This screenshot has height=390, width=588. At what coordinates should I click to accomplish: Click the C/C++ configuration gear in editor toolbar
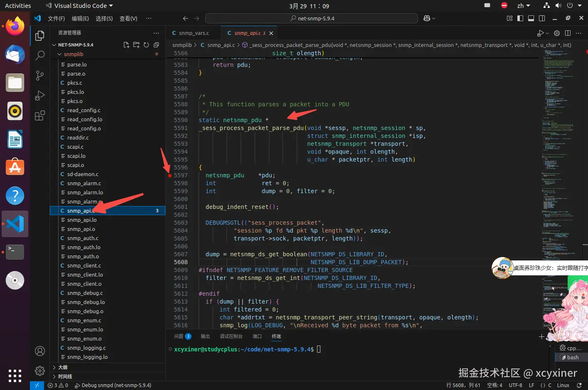557,33
